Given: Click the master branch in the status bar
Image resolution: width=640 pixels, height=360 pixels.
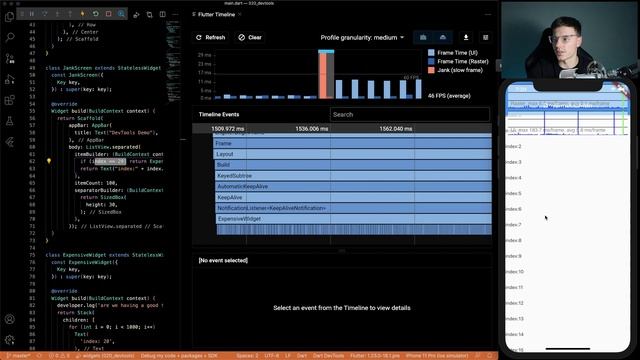Looking at the screenshot, I should 19,356.
